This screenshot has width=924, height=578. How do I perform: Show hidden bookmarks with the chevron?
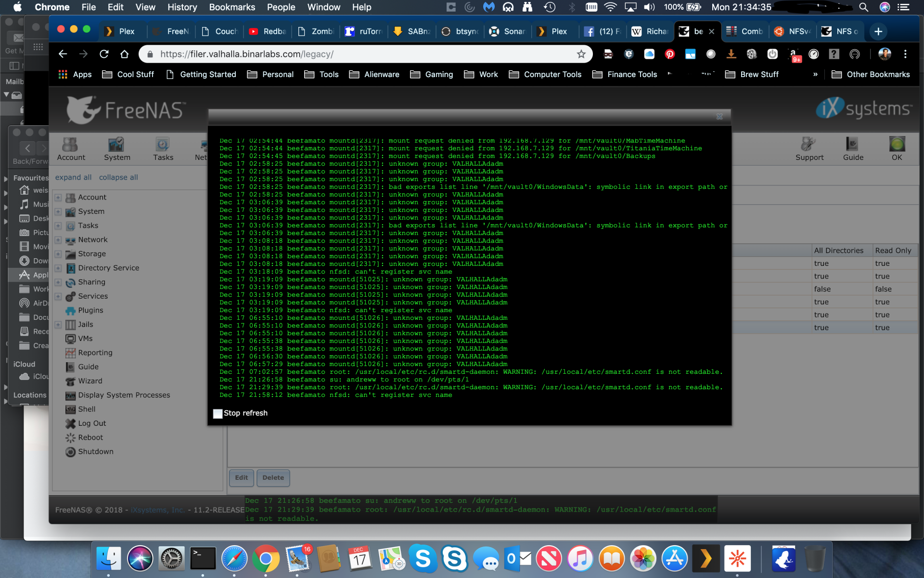point(815,75)
